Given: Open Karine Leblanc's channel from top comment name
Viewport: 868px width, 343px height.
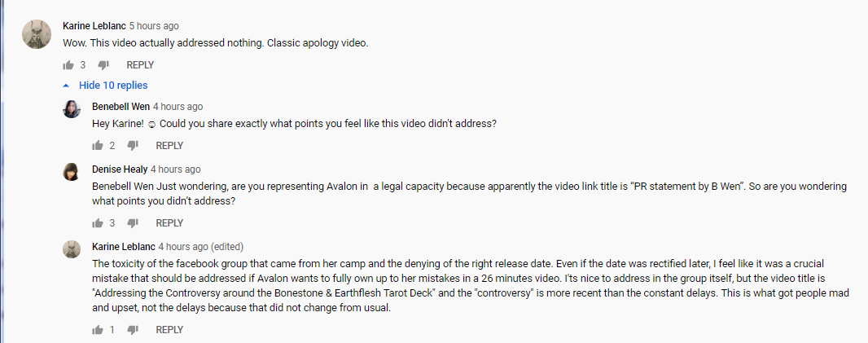Looking at the screenshot, I should coord(94,26).
